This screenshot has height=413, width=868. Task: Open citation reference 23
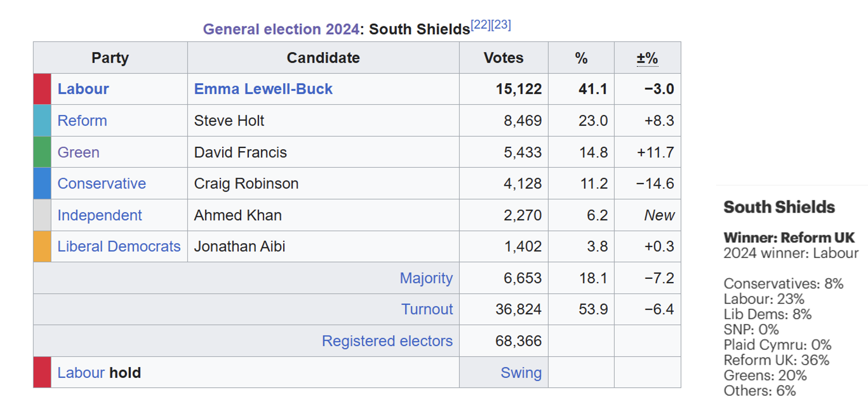(x=501, y=25)
